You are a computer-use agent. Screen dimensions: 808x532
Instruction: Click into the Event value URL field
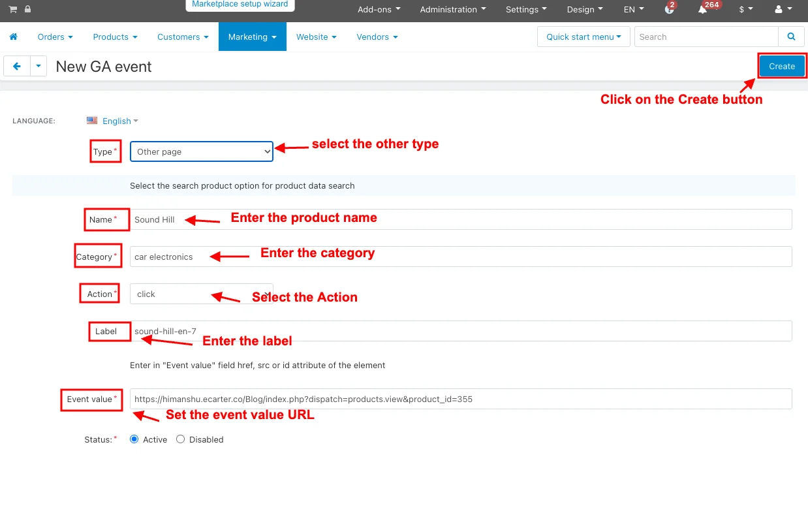coord(460,399)
